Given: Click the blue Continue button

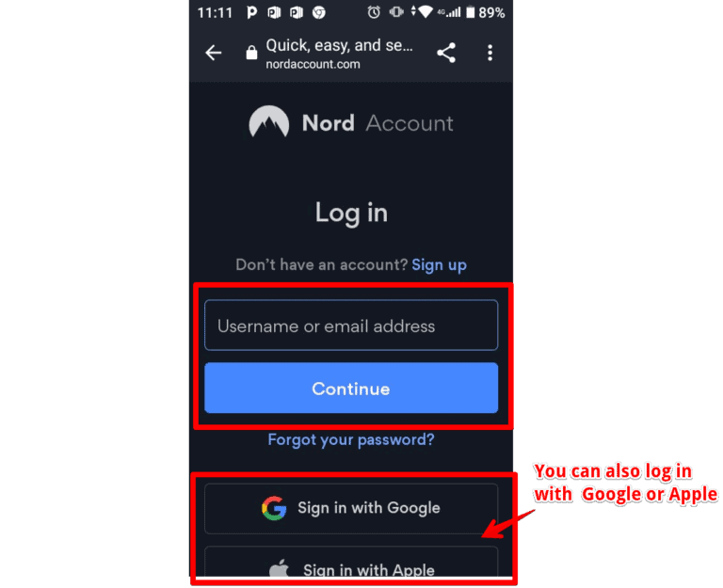Looking at the screenshot, I should pos(351,388).
